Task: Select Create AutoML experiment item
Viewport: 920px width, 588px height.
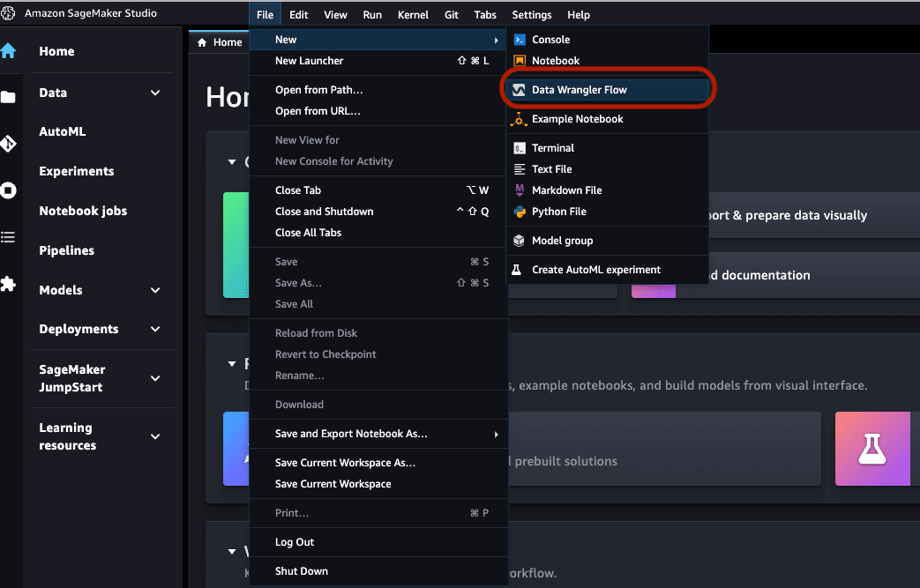Action: pos(607,270)
